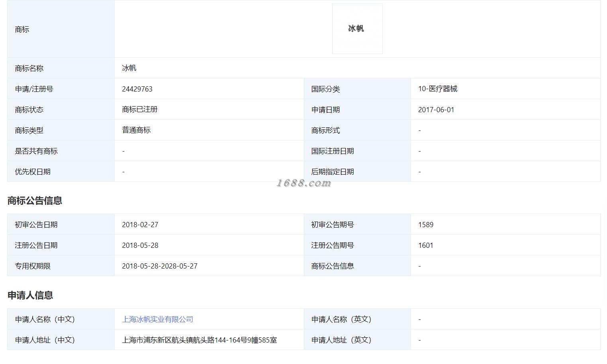
Task: Click the 国际注册日期 label
Action: pyautogui.click(x=333, y=151)
